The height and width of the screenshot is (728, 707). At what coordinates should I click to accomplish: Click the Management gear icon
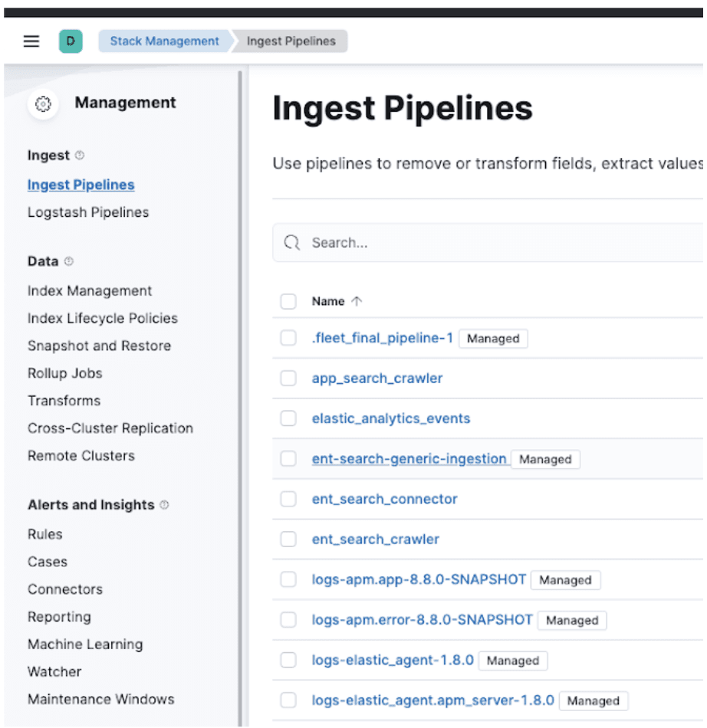[44, 102]
